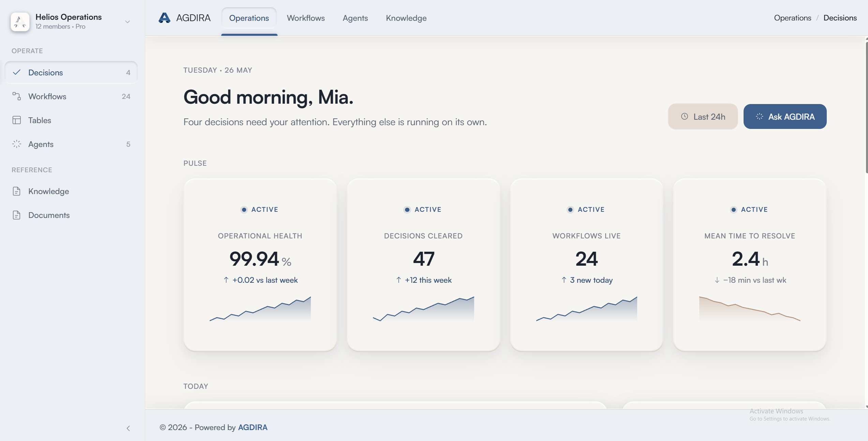Click the Decisions checkmark icon in the sidebar

pos(17,72)
